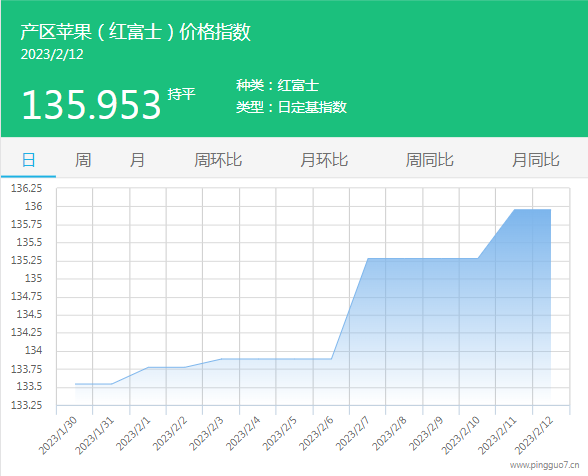This screenshot has height=476, width=588.
Task: Click the x-axis date 2023/2/5
Action: pyautogui.click(x=280, y=434)
